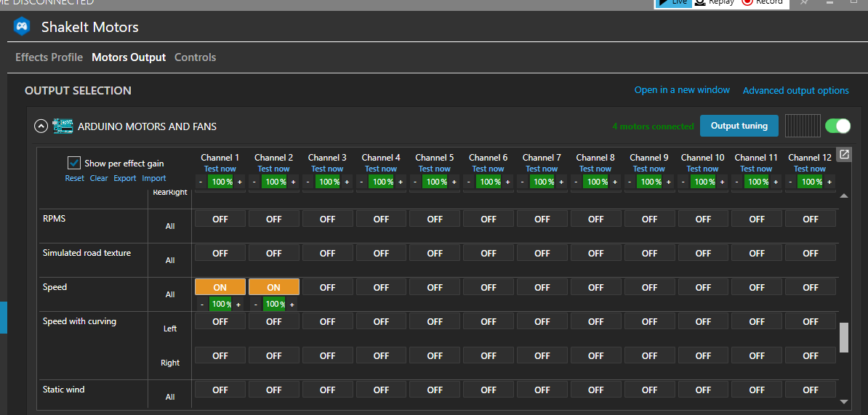Enable Static wind on Channel 12
Screen dimensions: 868x415
click(811, 390)
